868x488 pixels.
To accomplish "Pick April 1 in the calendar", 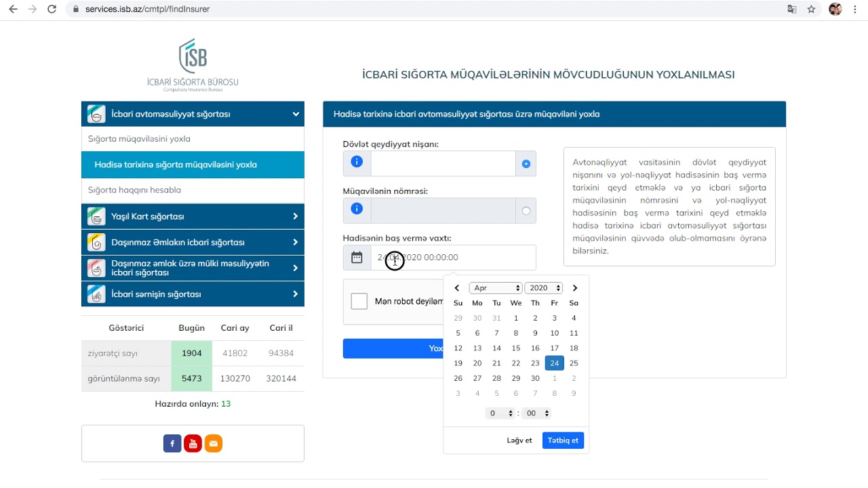I will click(x=516, y=319).
